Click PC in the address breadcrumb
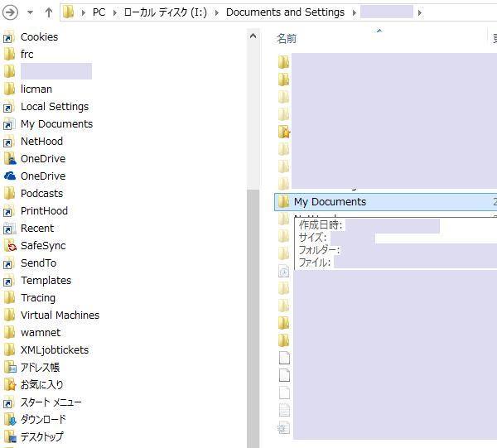 pyautogui.click(x=99, y=12)
